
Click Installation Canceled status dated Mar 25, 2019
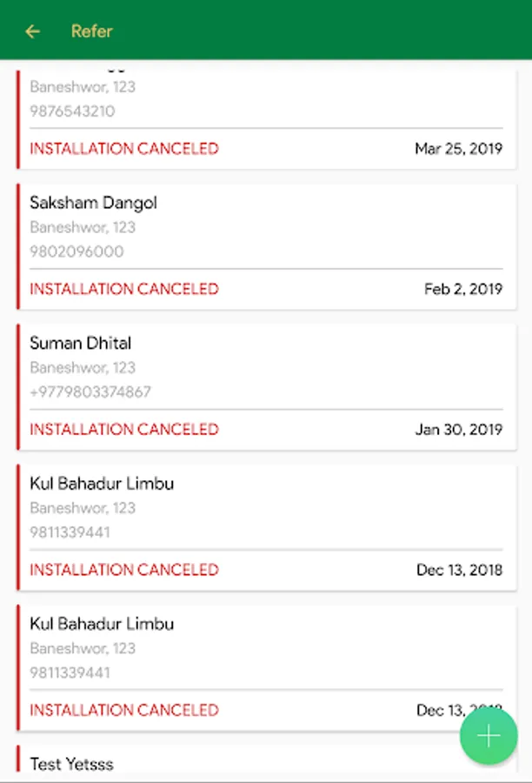pos(124,148)
